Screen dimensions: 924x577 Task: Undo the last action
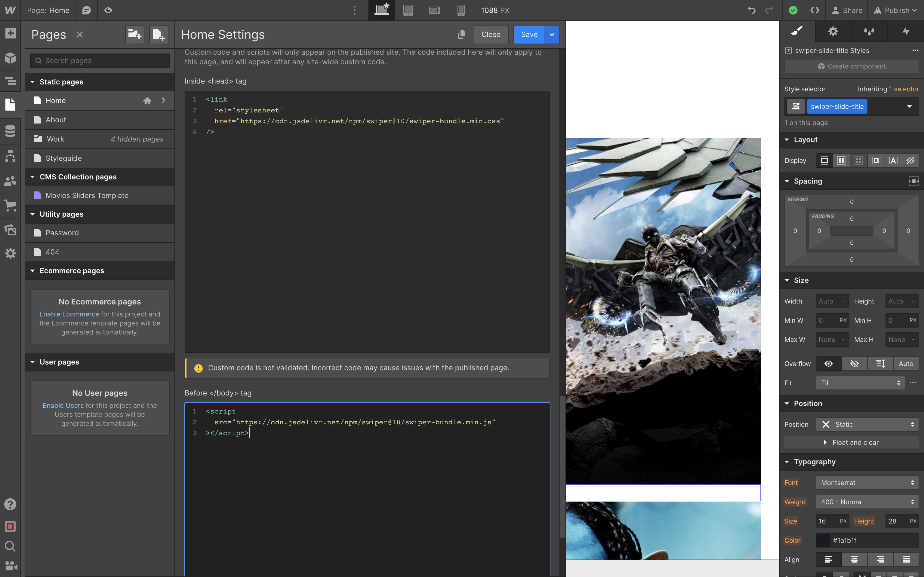click(751, 10)
